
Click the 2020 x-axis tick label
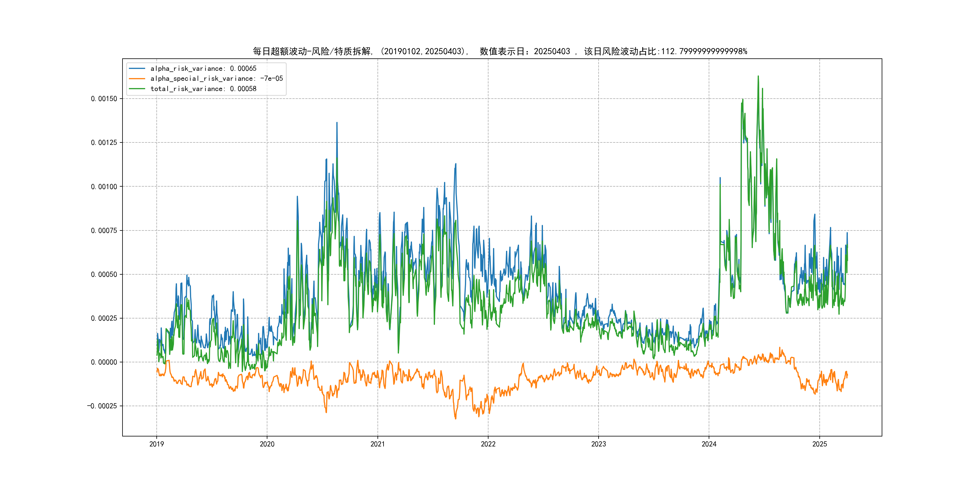tap(267, 444)
